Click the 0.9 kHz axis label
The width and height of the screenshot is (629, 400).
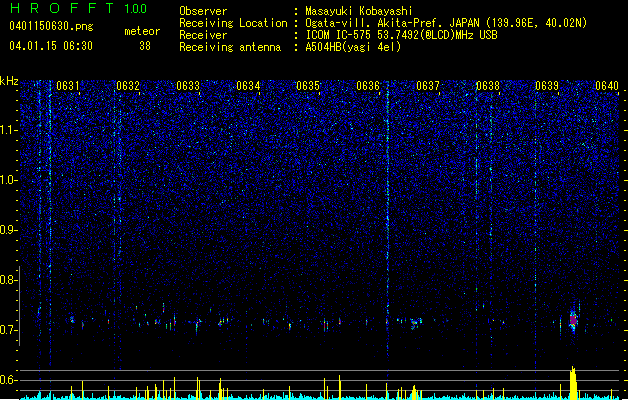tap(9, 230)
